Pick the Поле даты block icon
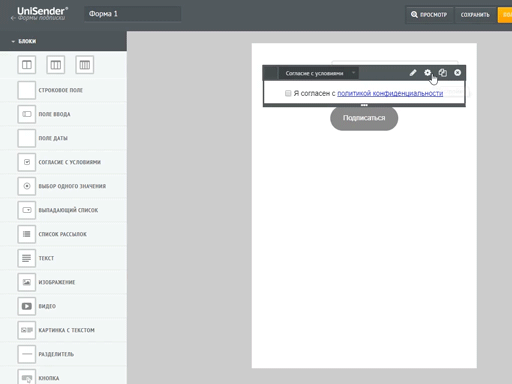The height and width of the screenshot is (384, 512). (27, 138)
